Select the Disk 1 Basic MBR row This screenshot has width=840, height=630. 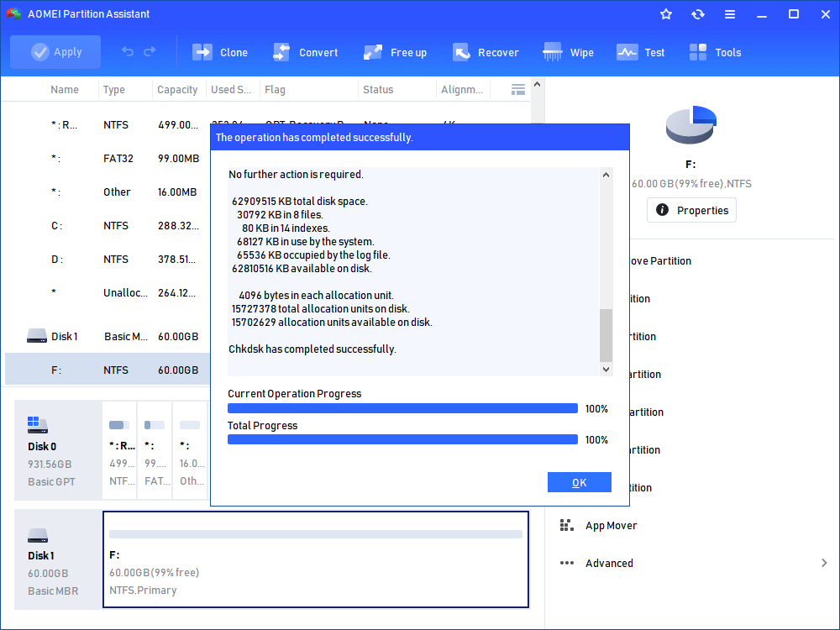pyautogui.click(x=108, y=337)
